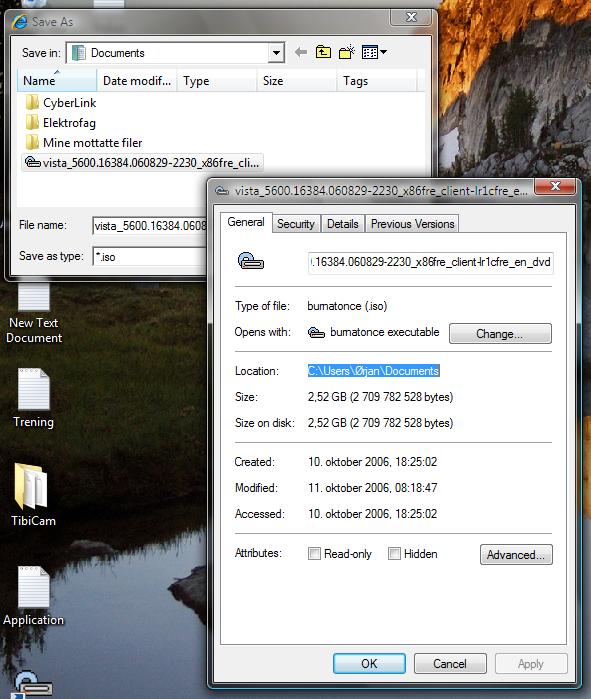Expand the Save in Documents dropdown

point(276,53)
